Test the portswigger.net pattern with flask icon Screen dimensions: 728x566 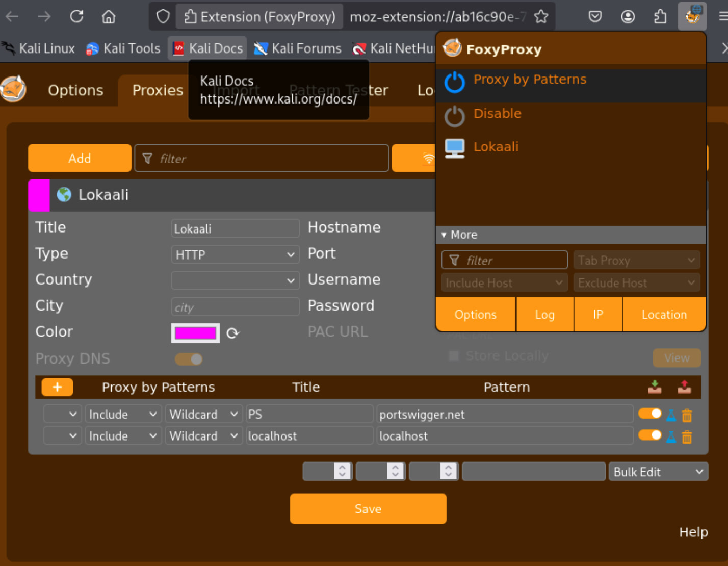(671, 415)
